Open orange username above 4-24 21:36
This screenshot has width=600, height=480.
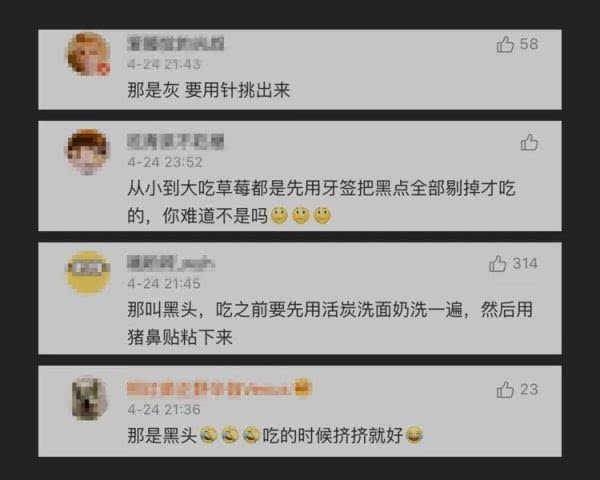(x=209, y=389)
